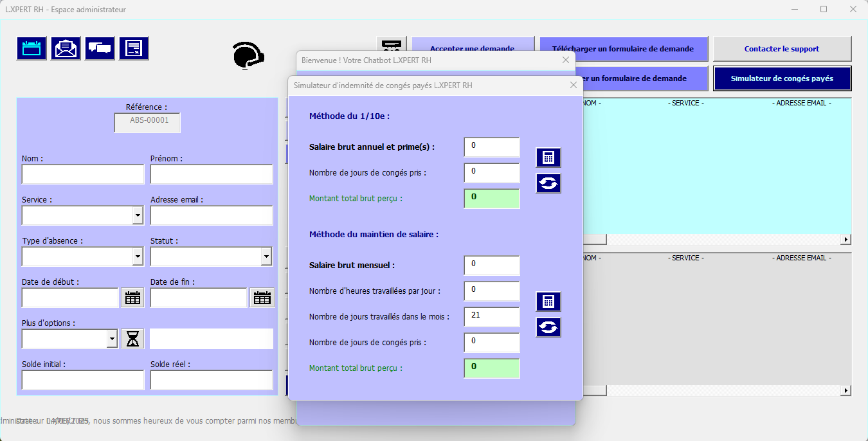Click the Salaire brut annuel et prime(s) field

click(492, 147)
